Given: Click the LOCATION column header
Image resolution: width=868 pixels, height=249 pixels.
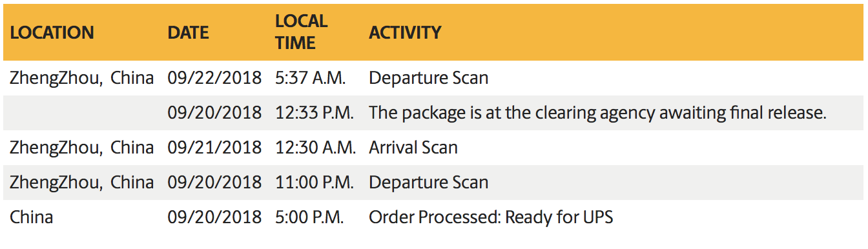Looking at the screenshot, I should point(52,32).
